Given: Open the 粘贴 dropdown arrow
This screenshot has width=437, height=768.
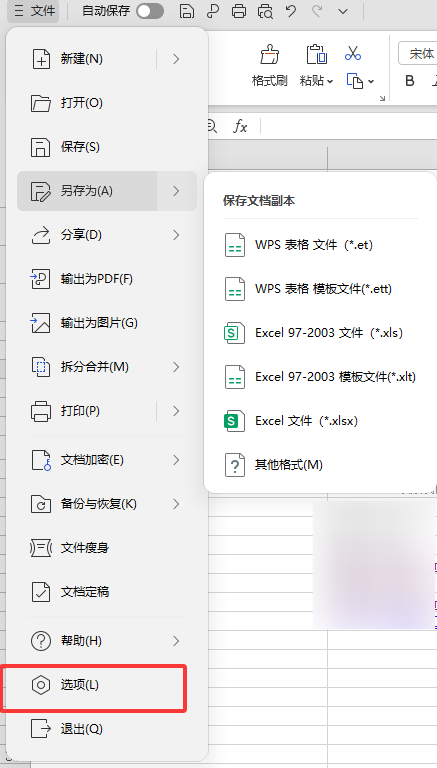Looking at the screenshot, I should pos(330,81).
